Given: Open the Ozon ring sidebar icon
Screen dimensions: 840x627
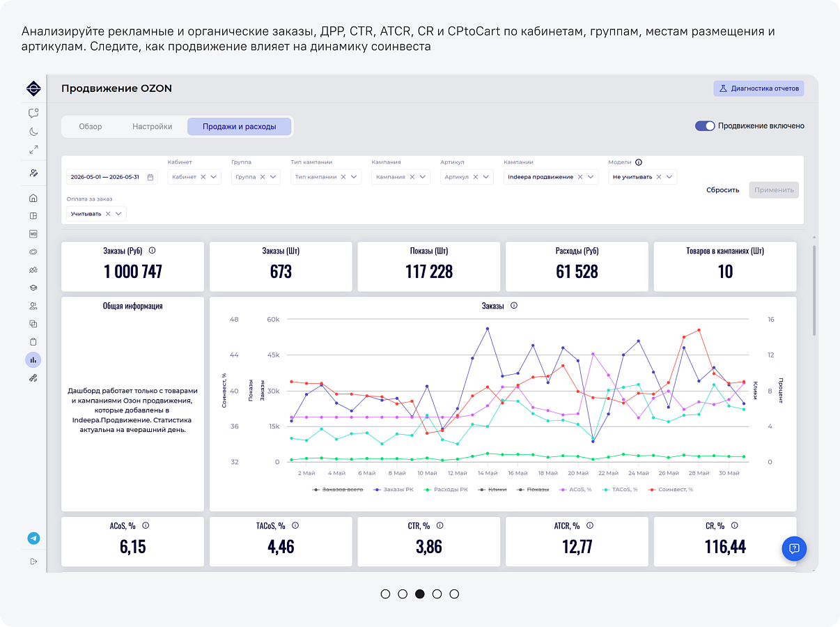Looking at the screenshot, I should click(x=33, y=251).
